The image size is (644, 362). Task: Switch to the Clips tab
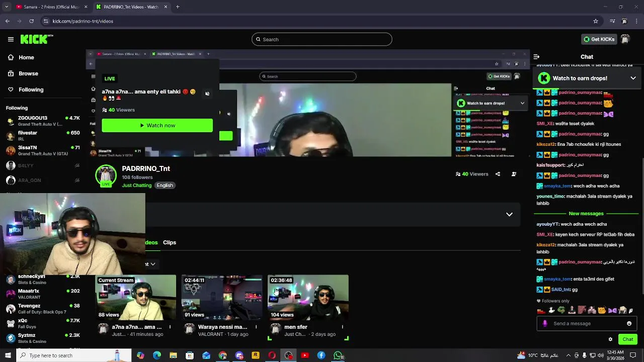pyautogui.click(x=170, y=242)
